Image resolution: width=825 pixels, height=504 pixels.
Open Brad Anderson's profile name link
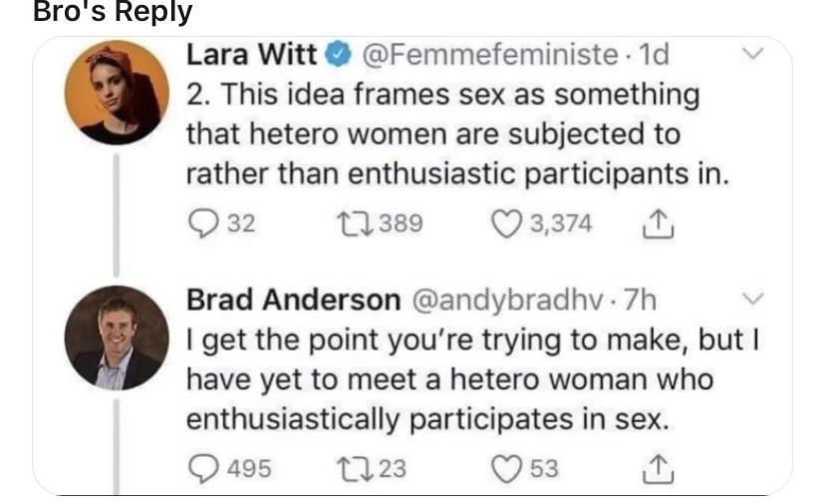point(293,298)
